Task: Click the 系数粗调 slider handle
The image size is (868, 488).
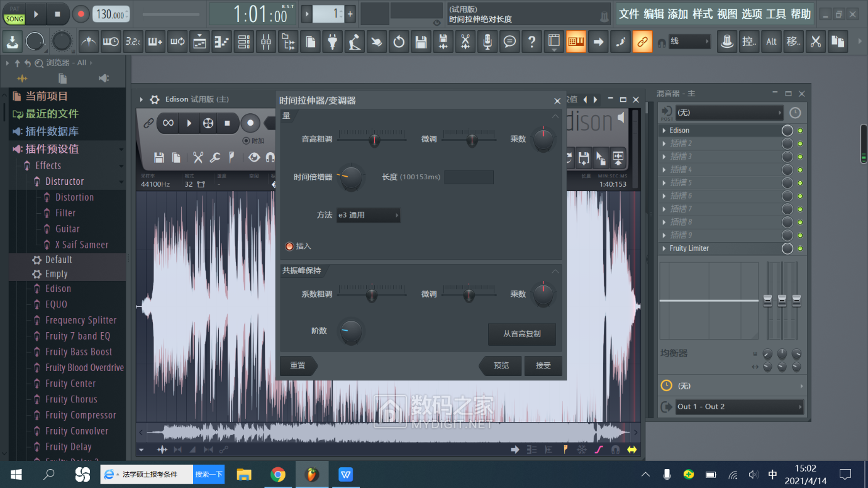Action: tap(372, 294)
